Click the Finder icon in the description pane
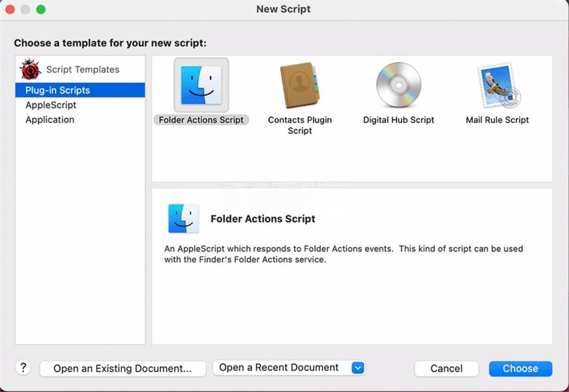569x392 pixels. click(184, 219)
